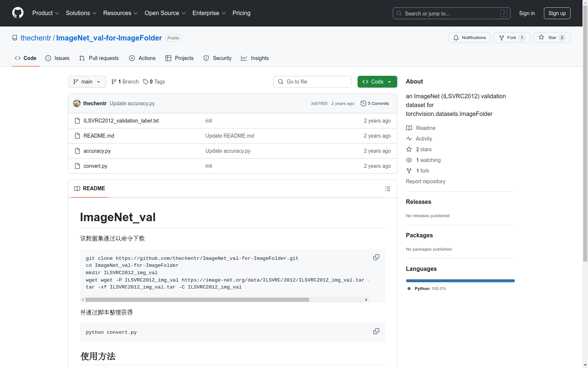This screenshot has width=588, height=368.
Task: Open commit 3c67905 link
Action: coord(319,103)
